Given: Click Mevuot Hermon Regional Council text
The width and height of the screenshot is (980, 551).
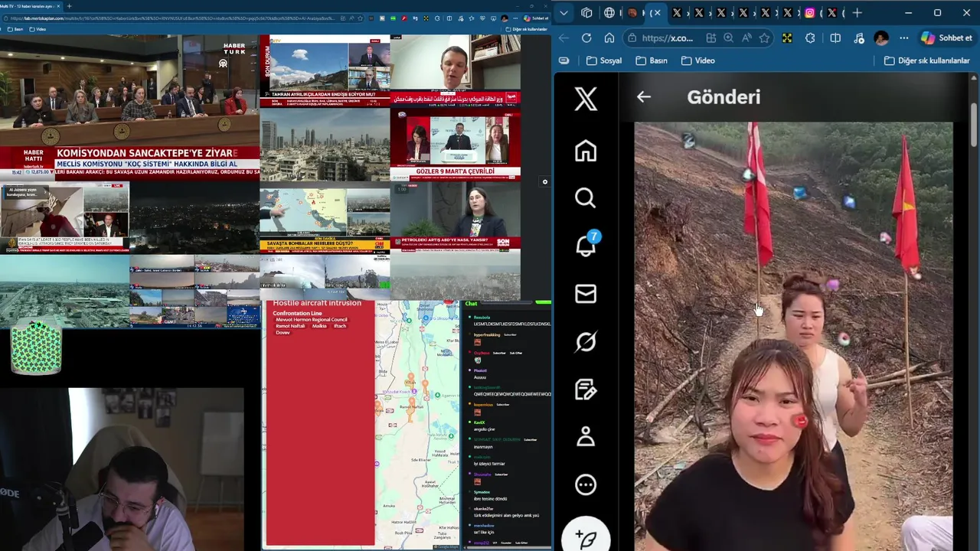Looking at the screenshot, I should [311, 320].
